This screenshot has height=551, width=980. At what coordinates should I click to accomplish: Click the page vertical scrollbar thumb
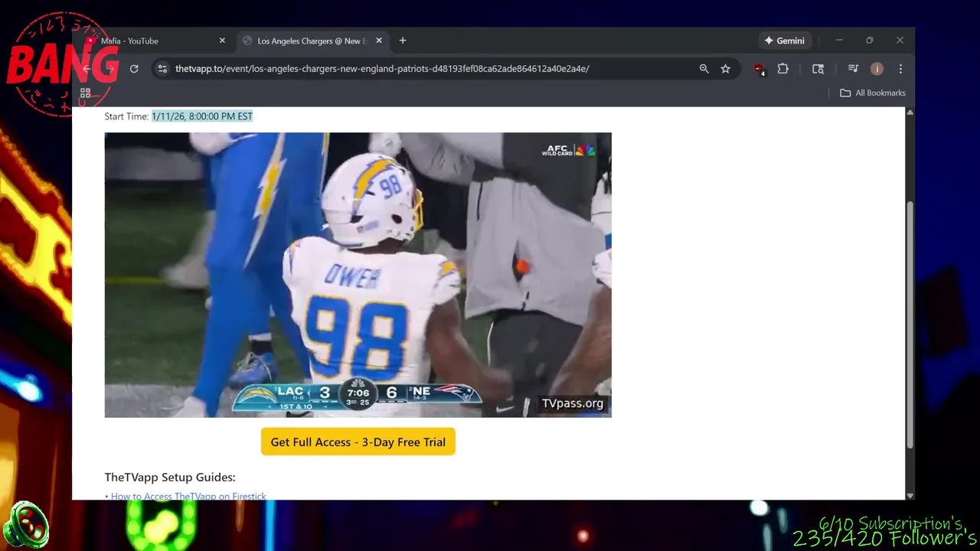[910, 325]
